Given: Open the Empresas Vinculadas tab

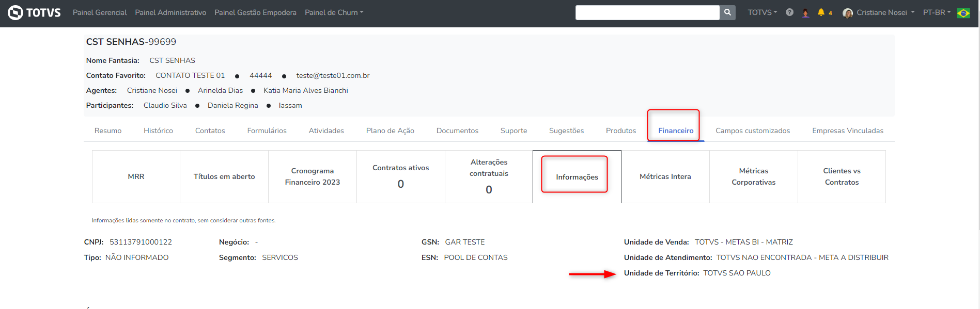Looking at the screenshot, I should (x=847, y=131).
